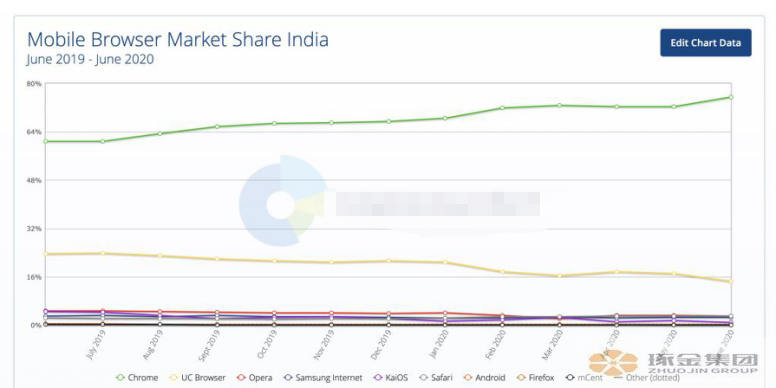The image size is (776, 388).
Task: Click the donut chart watermark logo
Action: pyautogui.click(x=282, y=200)
